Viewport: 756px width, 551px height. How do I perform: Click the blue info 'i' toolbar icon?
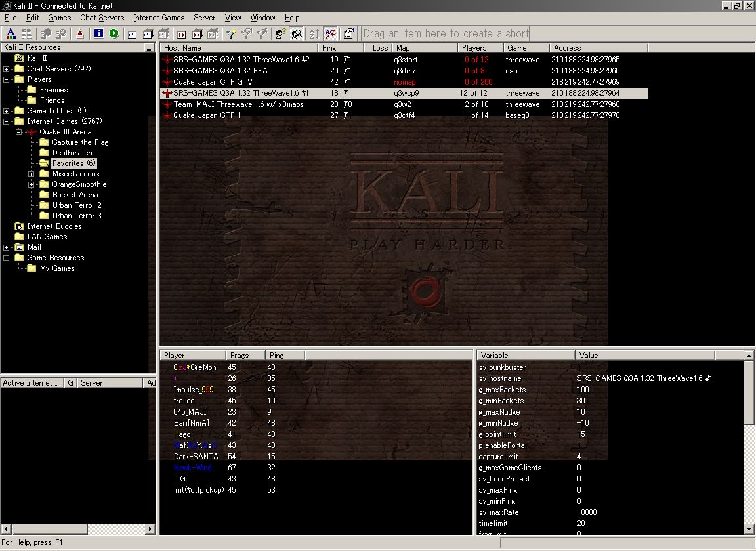coord(99,33)
